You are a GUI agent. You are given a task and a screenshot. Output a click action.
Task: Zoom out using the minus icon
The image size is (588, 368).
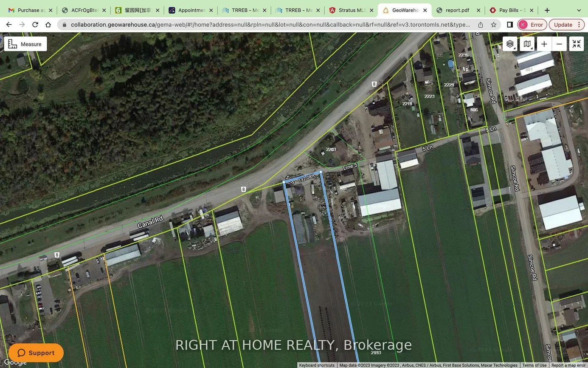tap(559, 44)
